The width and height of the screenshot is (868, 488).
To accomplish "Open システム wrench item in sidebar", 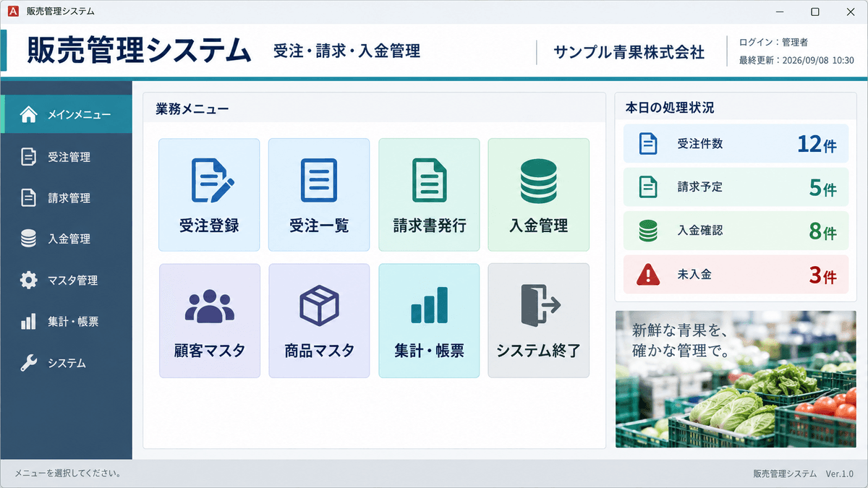I will (x=67, y=363).
